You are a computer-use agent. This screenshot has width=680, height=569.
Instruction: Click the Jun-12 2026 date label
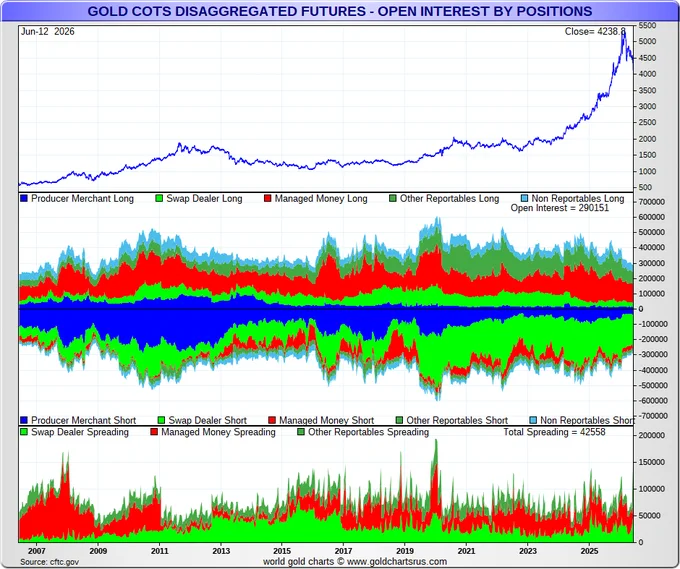(48, 31)
